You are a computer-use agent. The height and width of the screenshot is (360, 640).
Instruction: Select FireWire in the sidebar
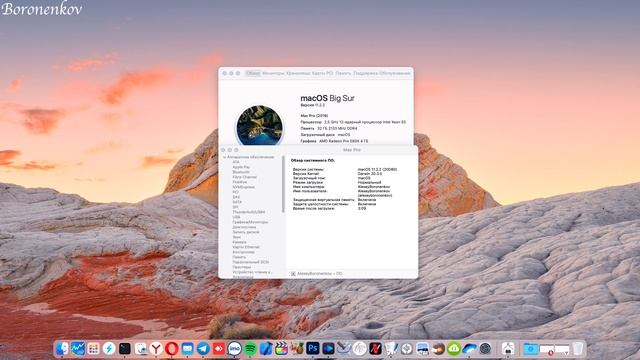(x=240, y=182)
